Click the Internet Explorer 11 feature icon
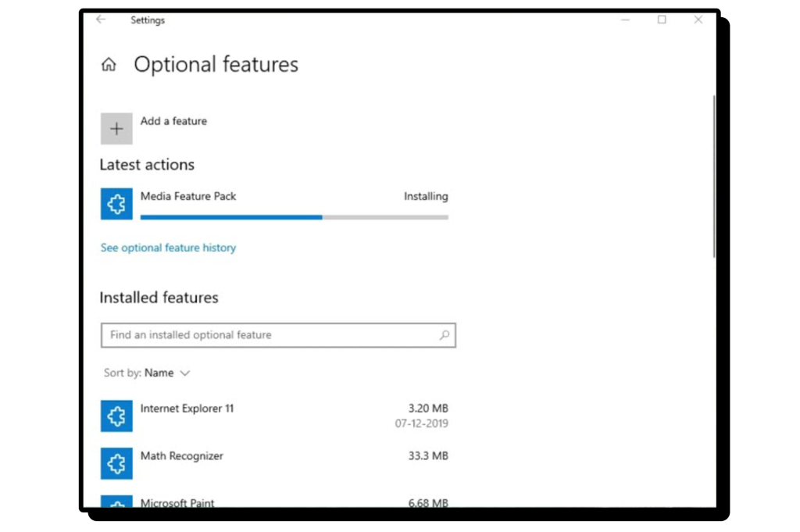800x532 pixels. (116, 416)
